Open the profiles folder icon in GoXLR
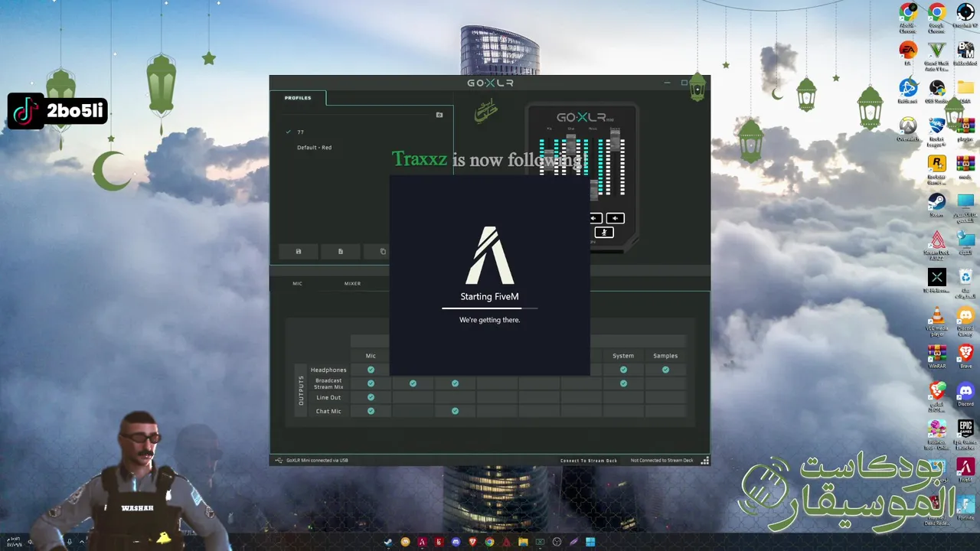This screenshot has width=980, height=551. [x=439, y=115]
